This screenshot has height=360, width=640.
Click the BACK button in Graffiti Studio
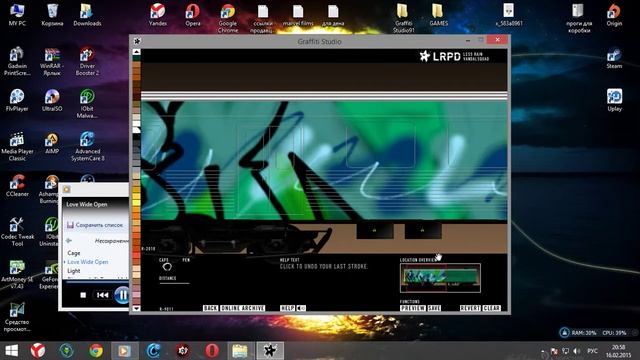211,308
